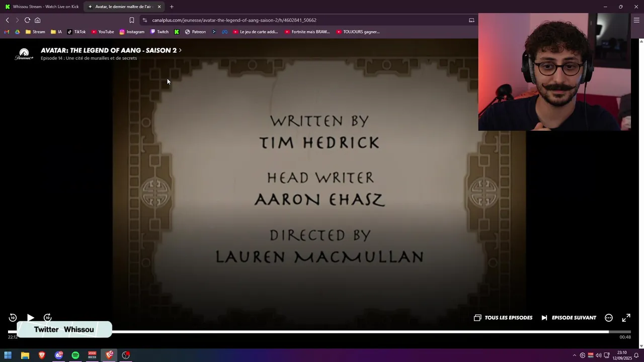Screen dimensions: 644x362
Task: Click the remaining time 00:48
Action: point(625,337)
